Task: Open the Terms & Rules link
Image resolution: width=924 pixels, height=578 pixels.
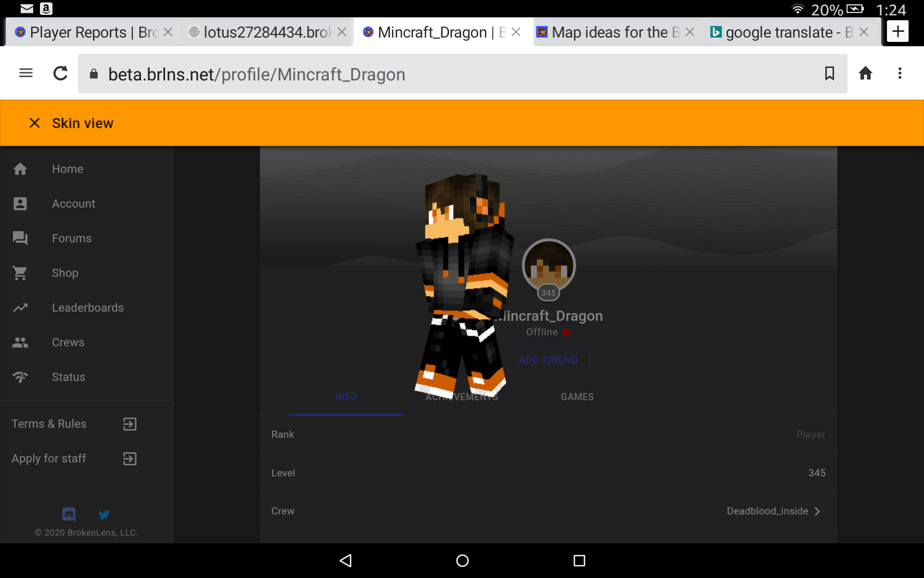Action: coord(49,424)
